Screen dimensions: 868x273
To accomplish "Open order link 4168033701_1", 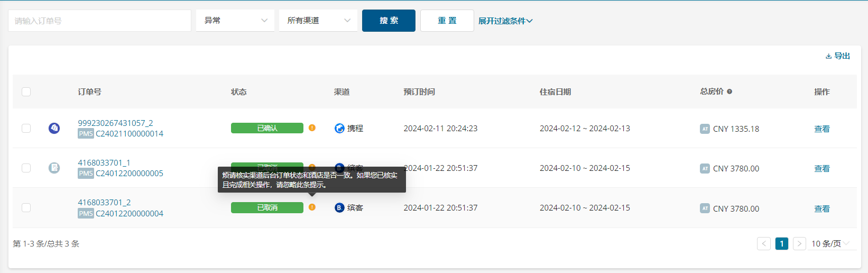I will pyautogui.click(x=104, y=162).
